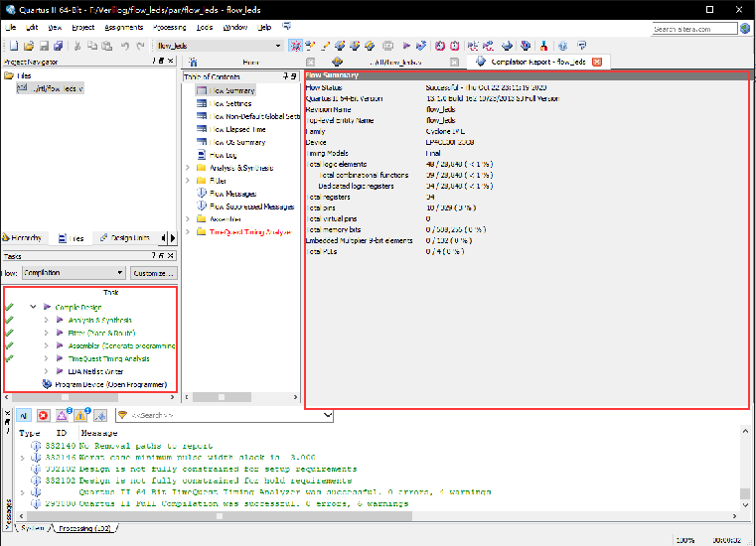The width and height of the screenshot is (756, 546).
Task: Click the Save All toolbar icon
Action: [x=59, y=46]
